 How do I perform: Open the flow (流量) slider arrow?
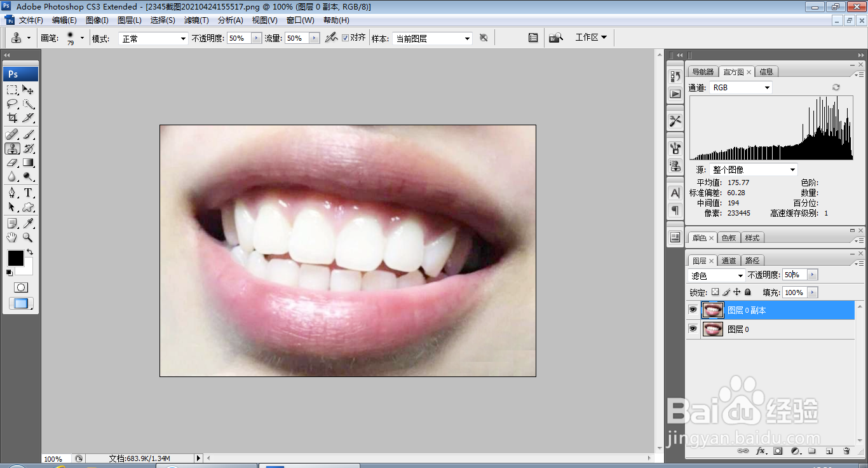314,38
